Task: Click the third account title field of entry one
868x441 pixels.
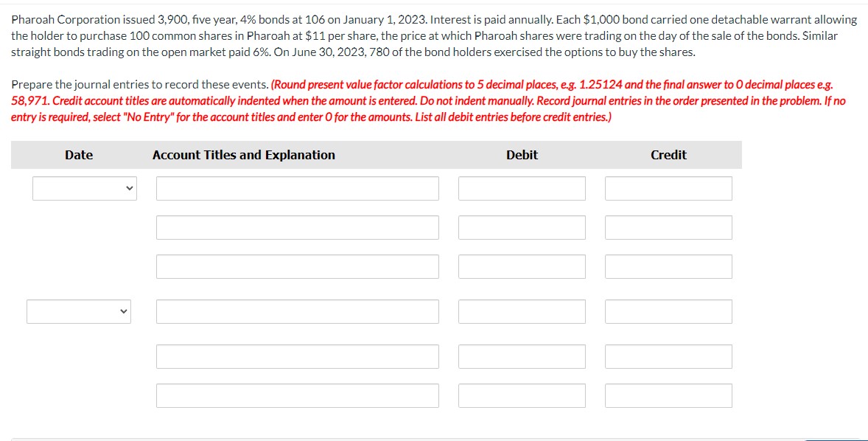Action: (297, 266)
